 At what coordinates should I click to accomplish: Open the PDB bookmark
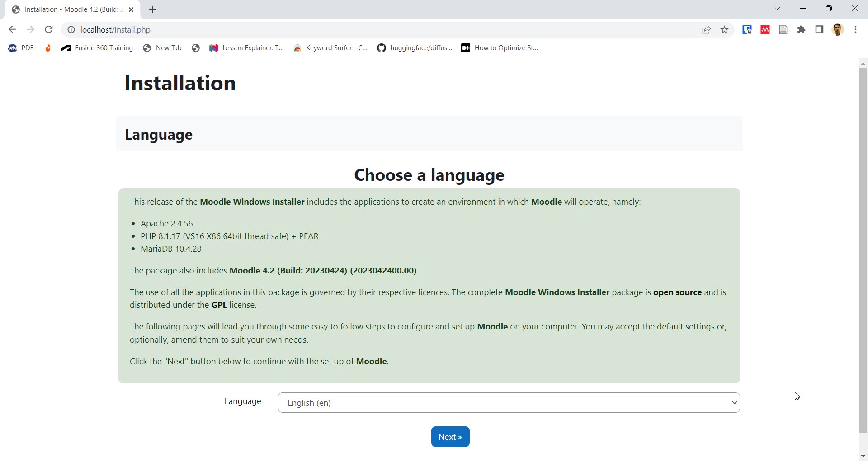coord(21,48)
